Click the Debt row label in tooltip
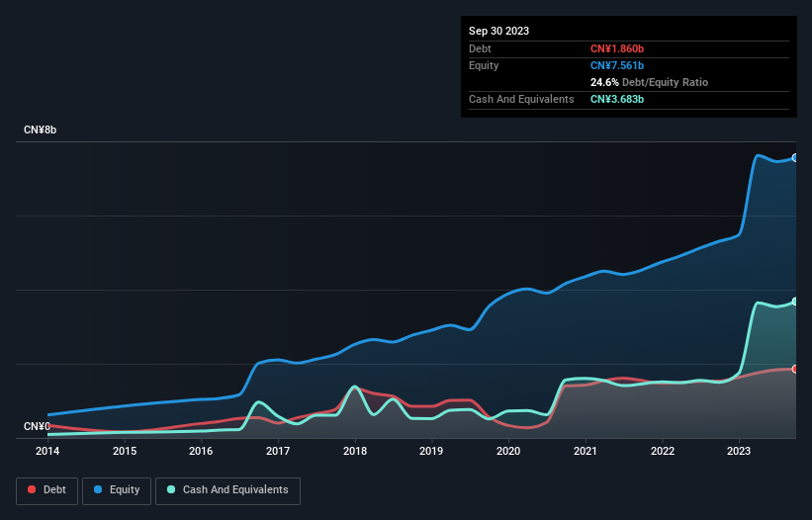812x520 pixels. (x=480, y=48)
